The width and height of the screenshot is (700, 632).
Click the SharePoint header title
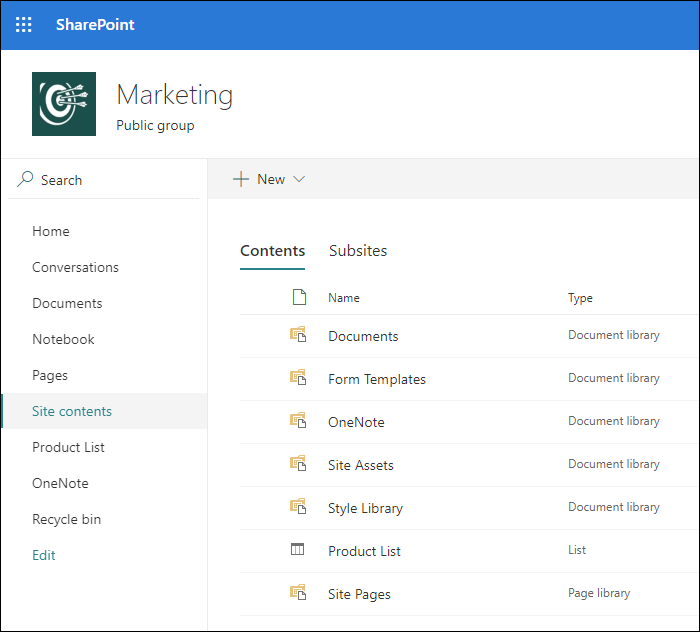tap(95, 25)
